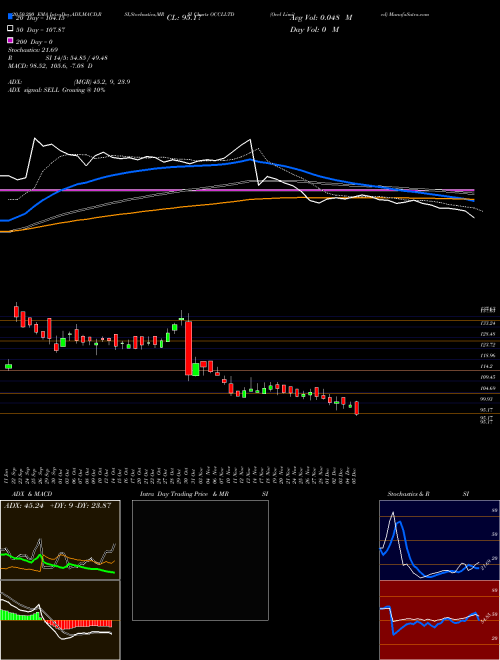Click the 'Avg Vol: 0.048 M' label
This screenshot has width=500, height=660.
point(321,18)
